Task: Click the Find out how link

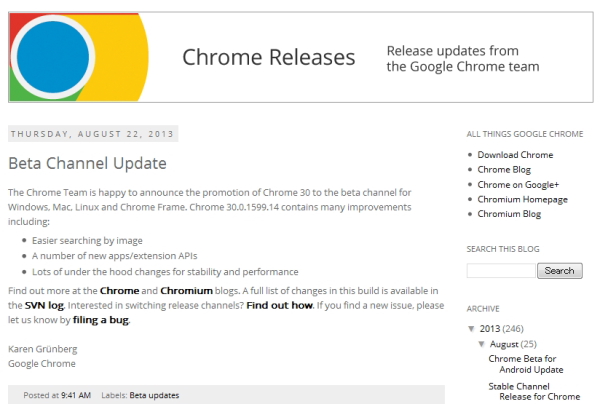Action: tap(281, 305)
